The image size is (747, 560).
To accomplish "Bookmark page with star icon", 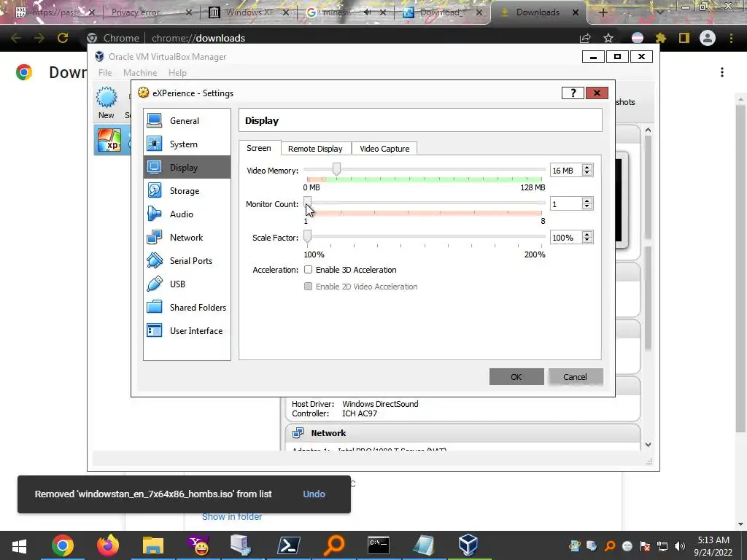I will point(608,38).
